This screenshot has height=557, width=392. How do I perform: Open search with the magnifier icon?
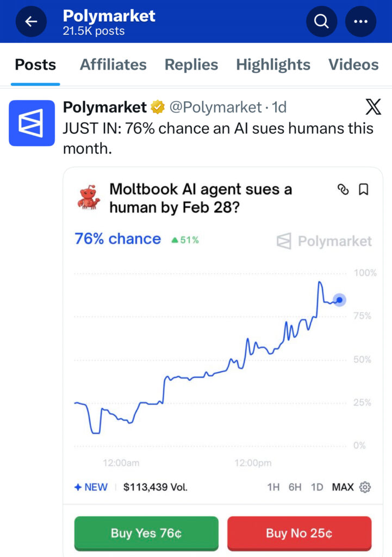point(321,21)
